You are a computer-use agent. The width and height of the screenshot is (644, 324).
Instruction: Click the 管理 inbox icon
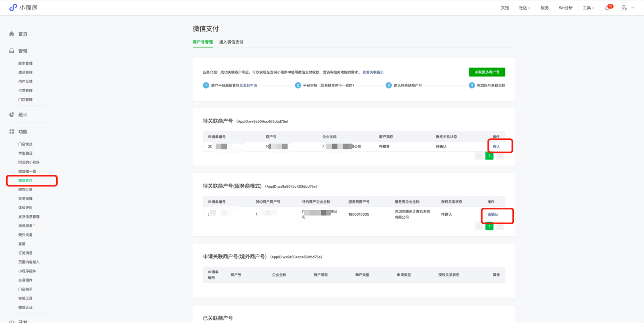point(12,51)
